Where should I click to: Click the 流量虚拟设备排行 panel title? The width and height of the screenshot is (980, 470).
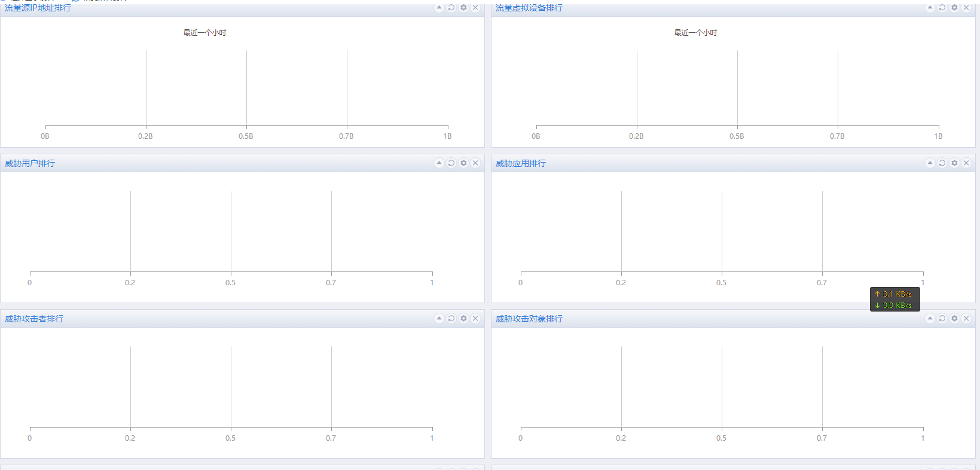529,8
